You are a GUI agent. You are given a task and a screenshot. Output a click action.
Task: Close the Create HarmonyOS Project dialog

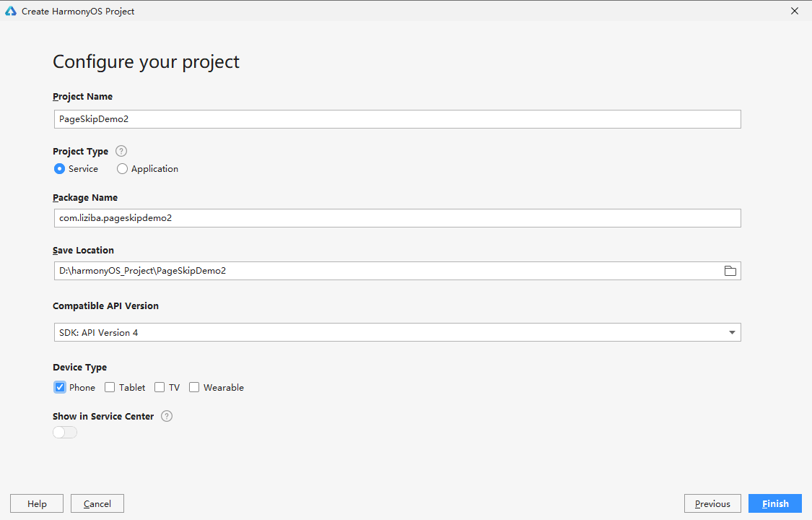click(795, 11)
